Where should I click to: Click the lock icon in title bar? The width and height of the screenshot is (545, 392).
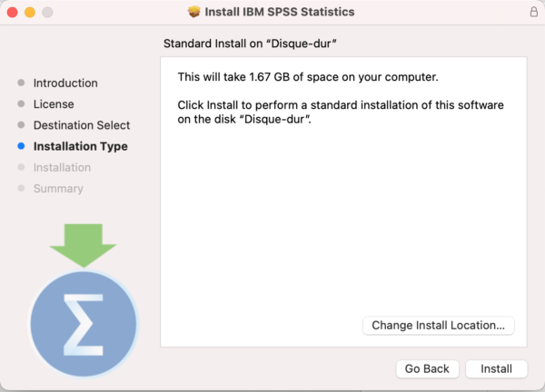click(x=534, y=12)
